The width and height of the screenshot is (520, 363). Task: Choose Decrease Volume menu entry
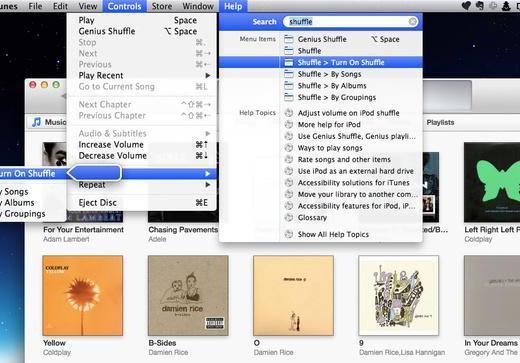pos(142,156)
